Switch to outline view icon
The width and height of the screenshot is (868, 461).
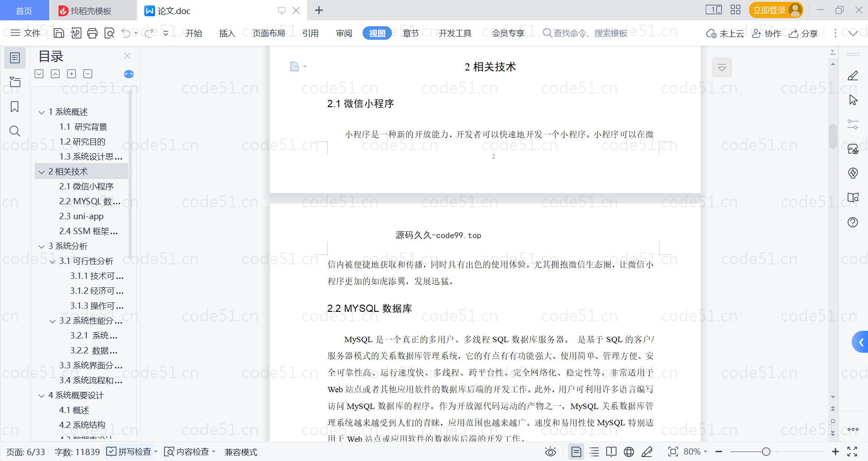click(x=594, y=452)
